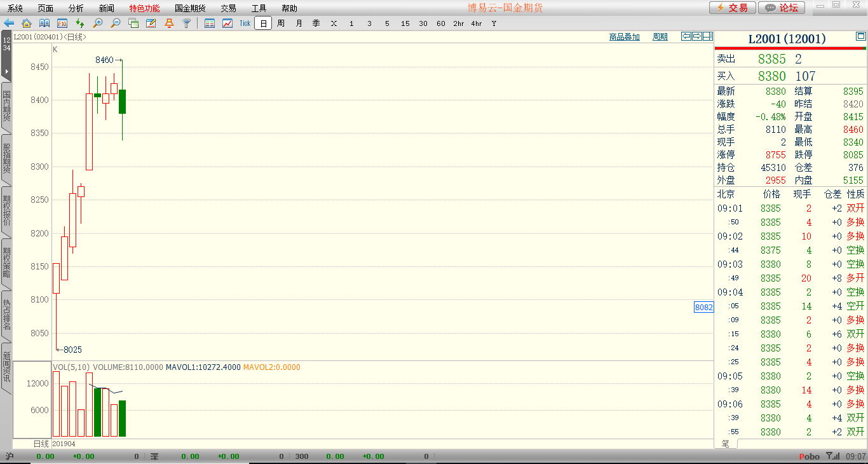Zoom out with the minus magnifier icon
The width and height of the screenshot is (868, 464).
116,24
